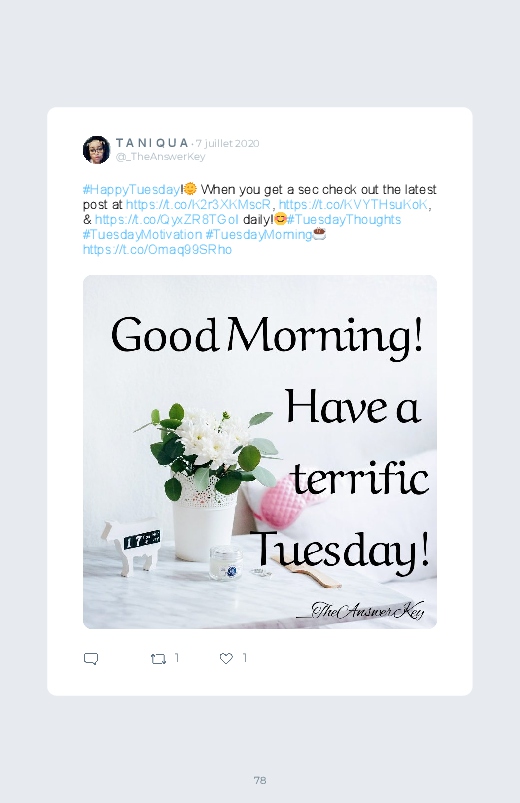Viewport: 520px width, 803px height.
Task: Open the #HappyTuesday hashtag
Action: coord(131,190)
